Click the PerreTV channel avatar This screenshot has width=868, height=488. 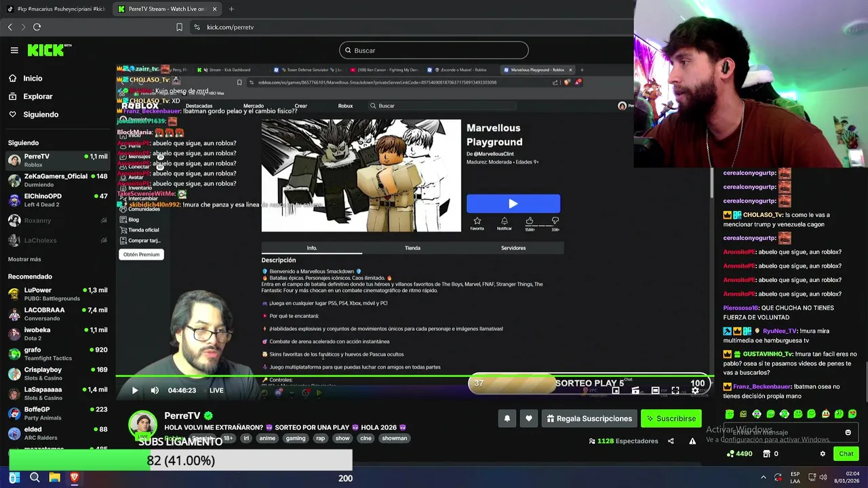click(x=143, y=424)
